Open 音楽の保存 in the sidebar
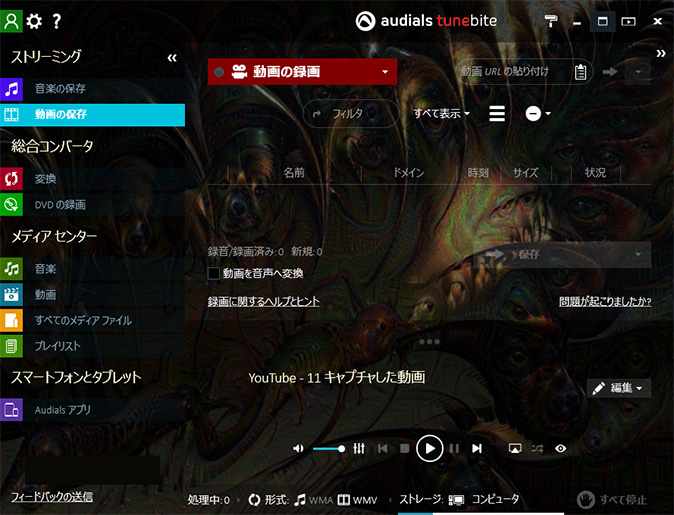Image resolution: width=674 pixels, height=515 pixels. [92, 89]
